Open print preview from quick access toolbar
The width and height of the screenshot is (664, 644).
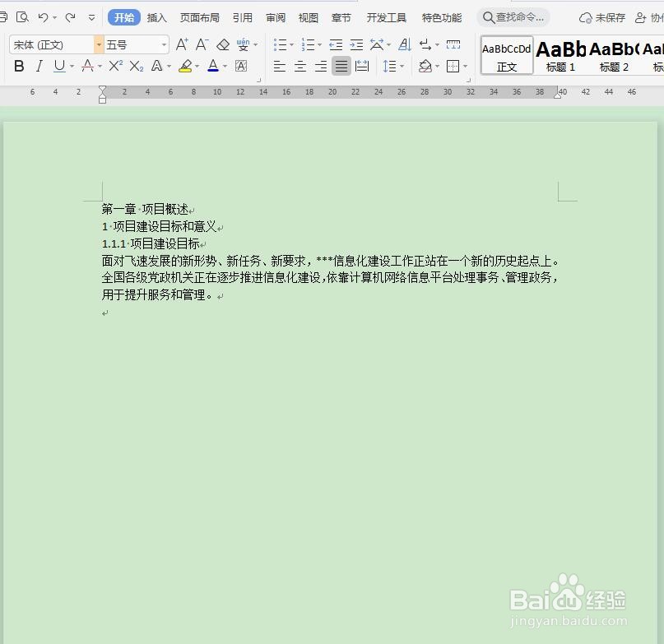point(22,17)
